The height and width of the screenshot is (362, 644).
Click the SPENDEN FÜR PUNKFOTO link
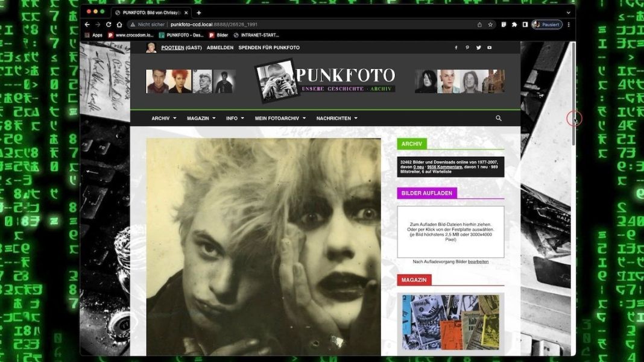coord(269,48)
